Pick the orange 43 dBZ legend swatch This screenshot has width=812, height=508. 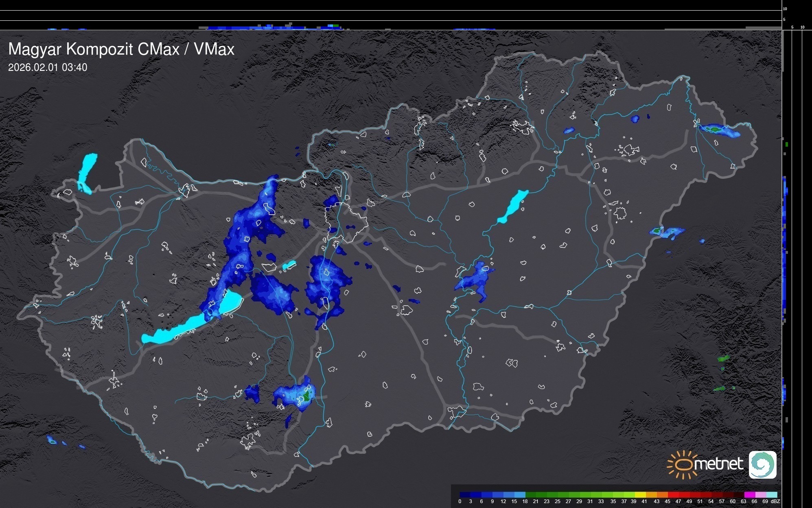662,495
